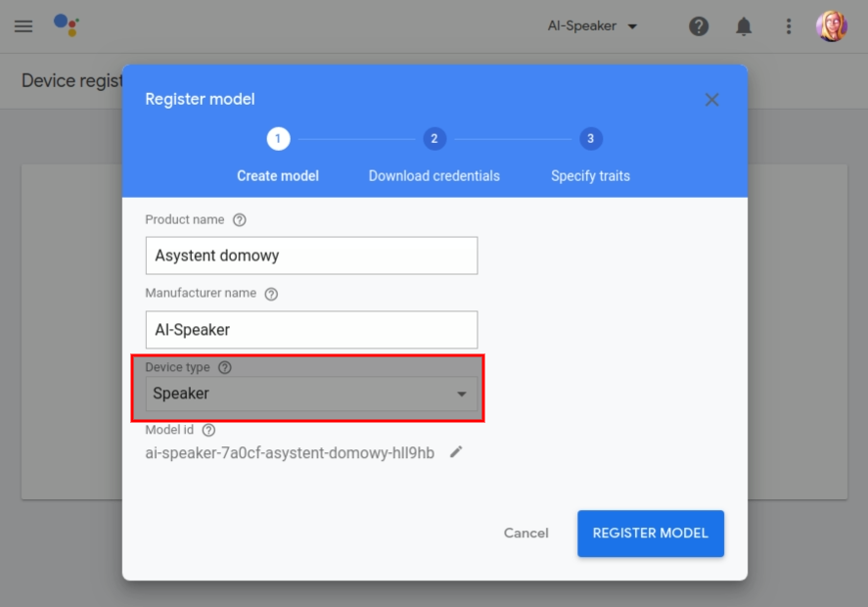Click Device registration heading behind the dialog
Screen dimensions: 868x607
coord(72,81)
